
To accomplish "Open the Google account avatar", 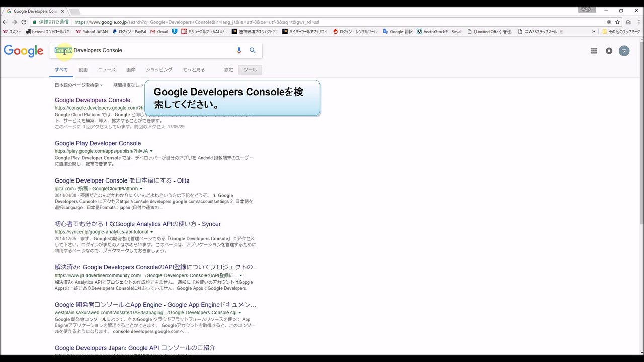I will coord(624,51).
